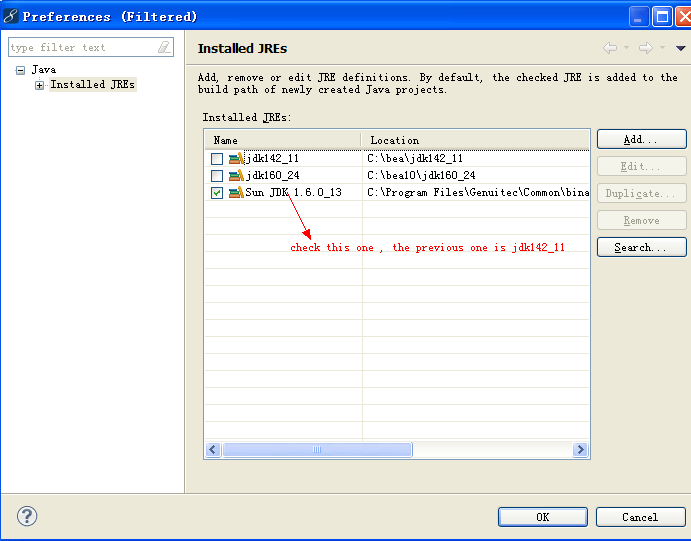Image resolution: width=691 pixels, height=541 pixels.
Task: Click the jdk142_11 JRE library icon
Action: click(x=236, y=158)
